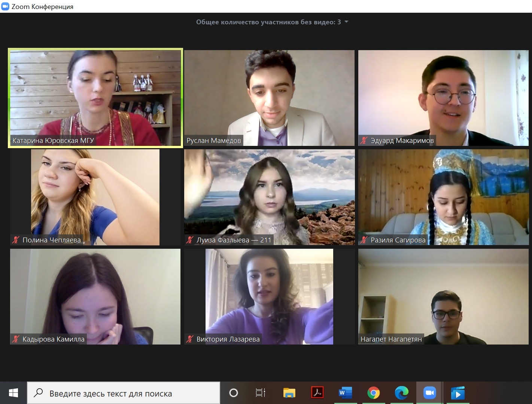The width and height of the screenshot is (532, 404).
Task: Click the name label 'Луиза Фазлыева — 211'
Action: (x=234, y=240)
